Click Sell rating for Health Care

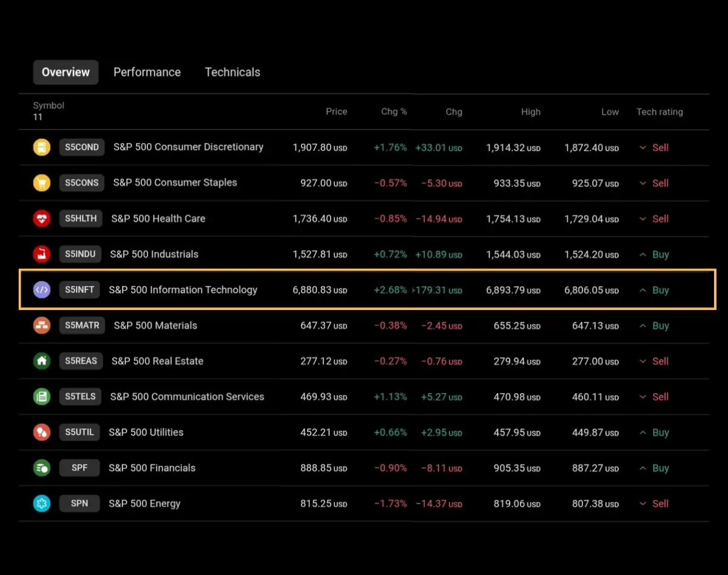(x=654, y=219)
